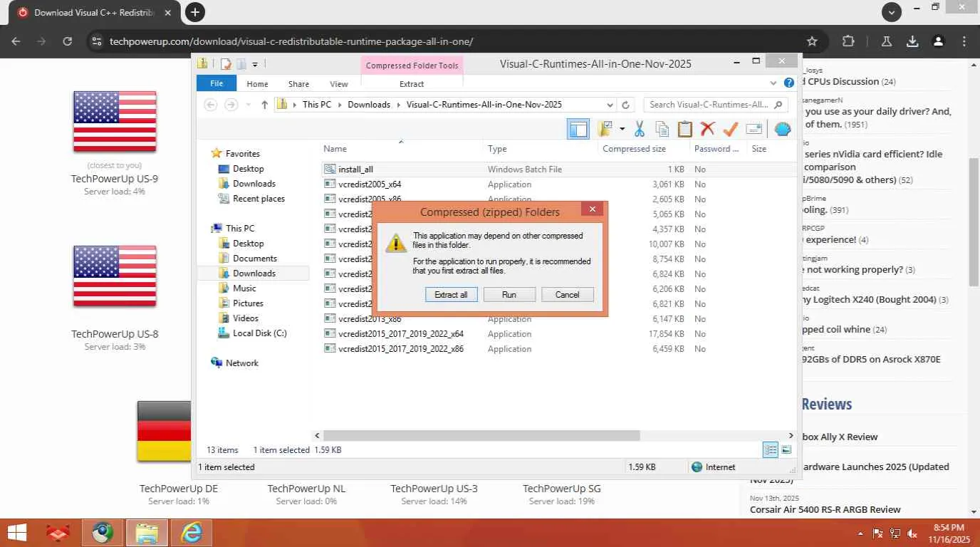Open Chrome Downloads tray icon
Image resolution: width=980 pixels, height=547 pixels.
pyautogui.click(x=912, y=41)
